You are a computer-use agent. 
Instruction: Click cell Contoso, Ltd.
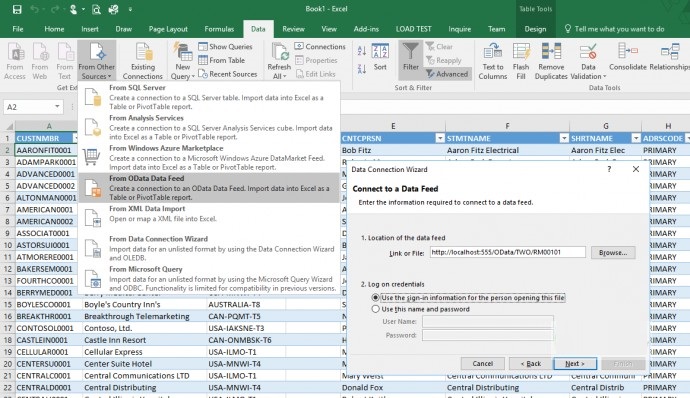(x=144, y=328)
